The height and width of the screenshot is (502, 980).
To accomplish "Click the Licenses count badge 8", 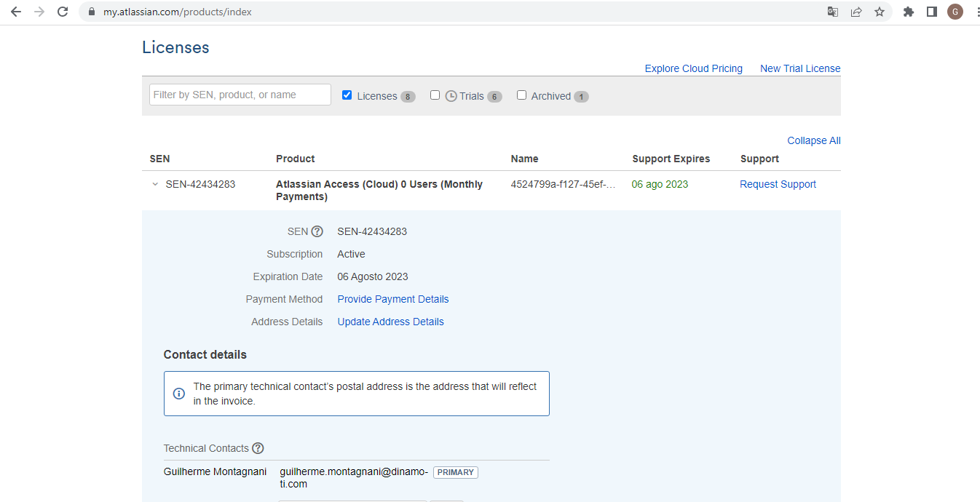I will pyautogui.click(x=408, y=97).
